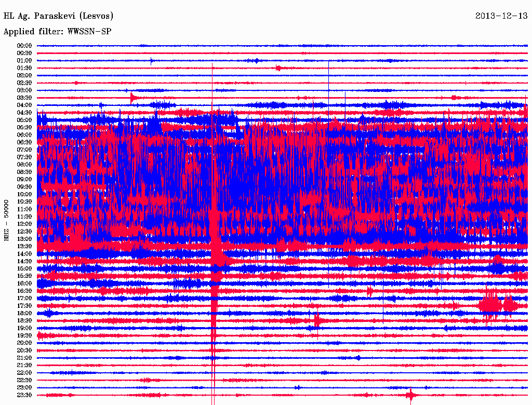Click the small red event on the 01:30 trace
This screenshot has width=532, height=405.
[x=278, y=68]
